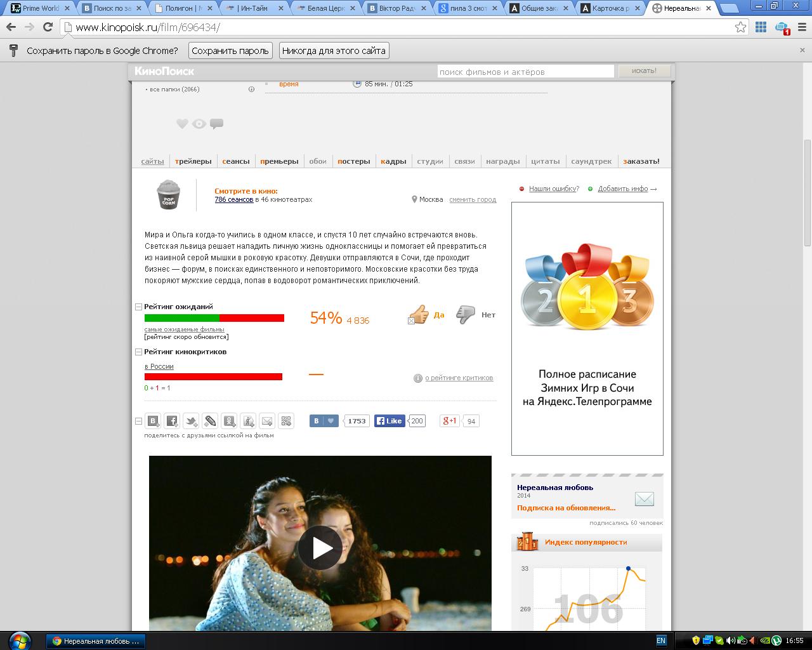
Task: Open 'заказать!' tab
Action: pos(641,161)
